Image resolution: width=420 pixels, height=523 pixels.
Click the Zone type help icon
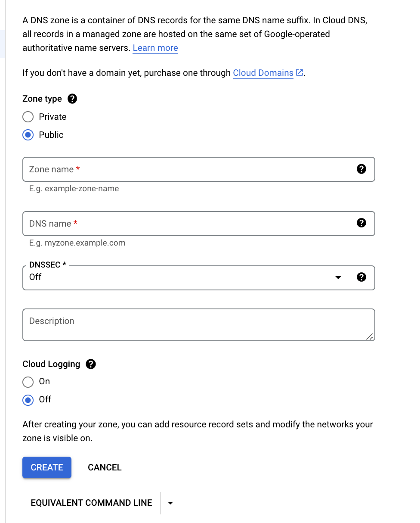[x=72, y=99]
